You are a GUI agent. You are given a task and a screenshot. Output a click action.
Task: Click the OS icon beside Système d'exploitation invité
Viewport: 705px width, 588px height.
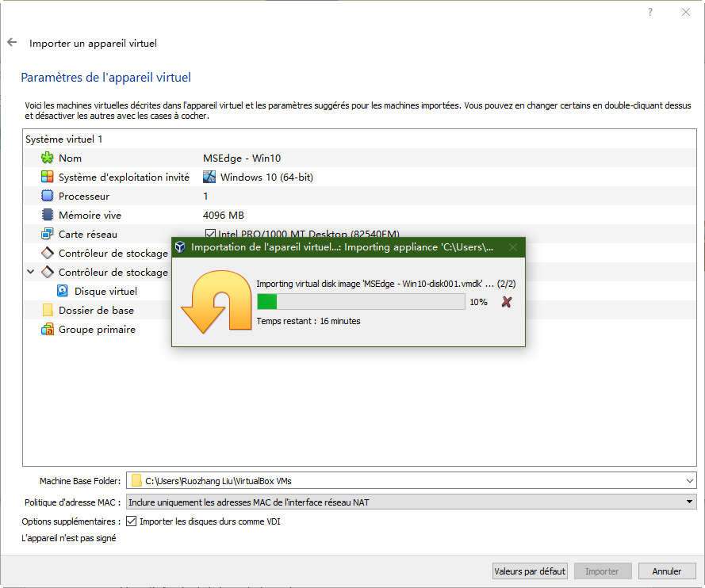coord(48,177)
